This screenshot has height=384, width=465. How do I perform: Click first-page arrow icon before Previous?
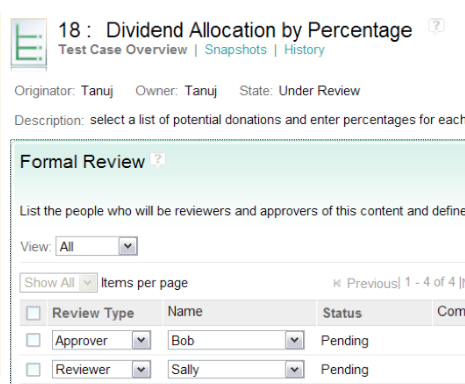[337, 283]
